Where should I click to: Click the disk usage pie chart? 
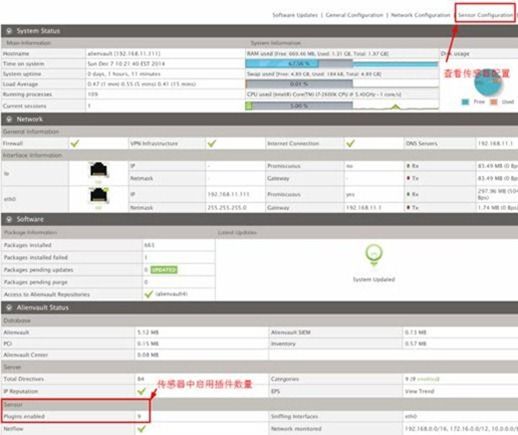[x=488, y=83]
